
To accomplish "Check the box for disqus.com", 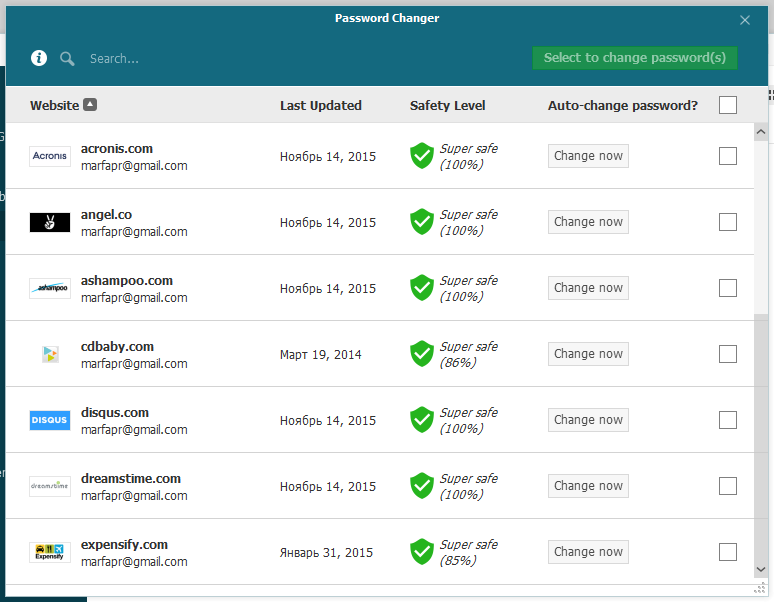I will pyautogui.click(x=728, y=420).
